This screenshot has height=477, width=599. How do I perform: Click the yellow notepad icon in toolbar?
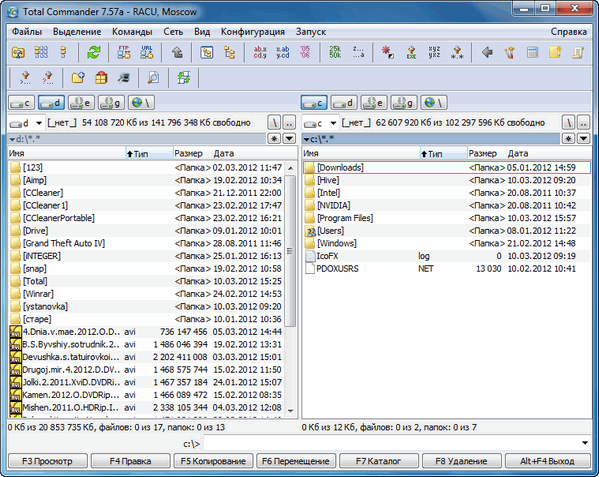555,52
